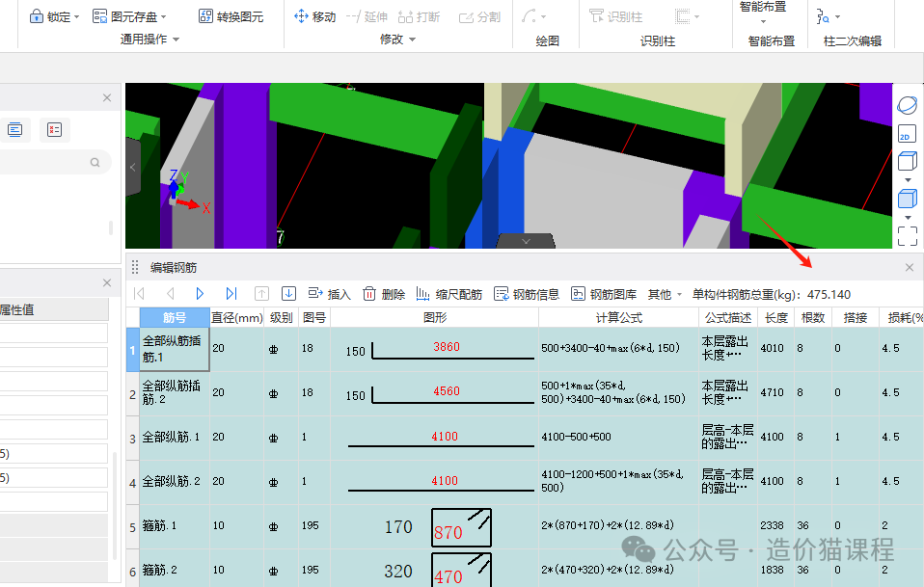Open the 锁定 lock tool

click(54, 16)
